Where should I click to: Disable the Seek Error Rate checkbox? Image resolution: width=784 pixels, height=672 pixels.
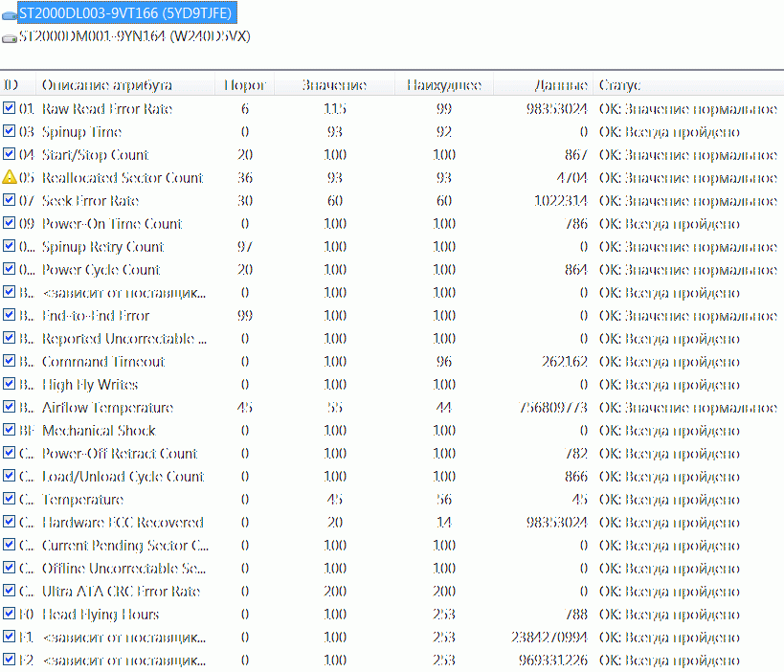[x=9, y=200]
